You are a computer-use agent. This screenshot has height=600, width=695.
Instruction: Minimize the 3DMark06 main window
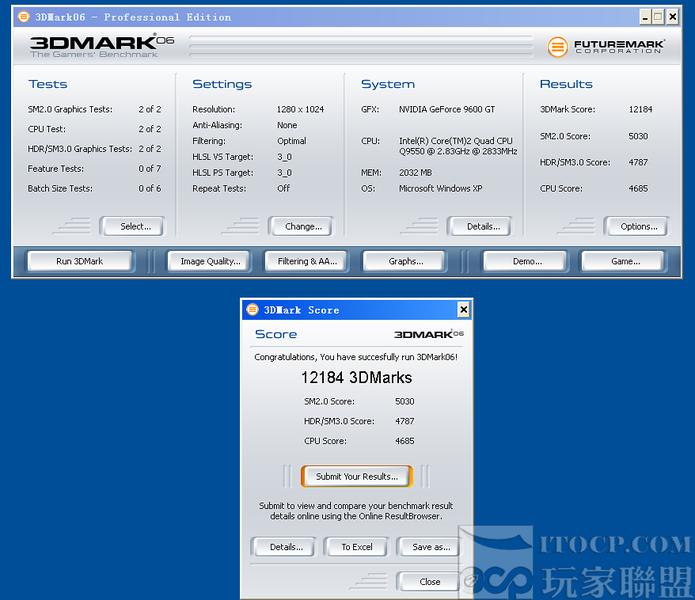click(x=645, y=17)
